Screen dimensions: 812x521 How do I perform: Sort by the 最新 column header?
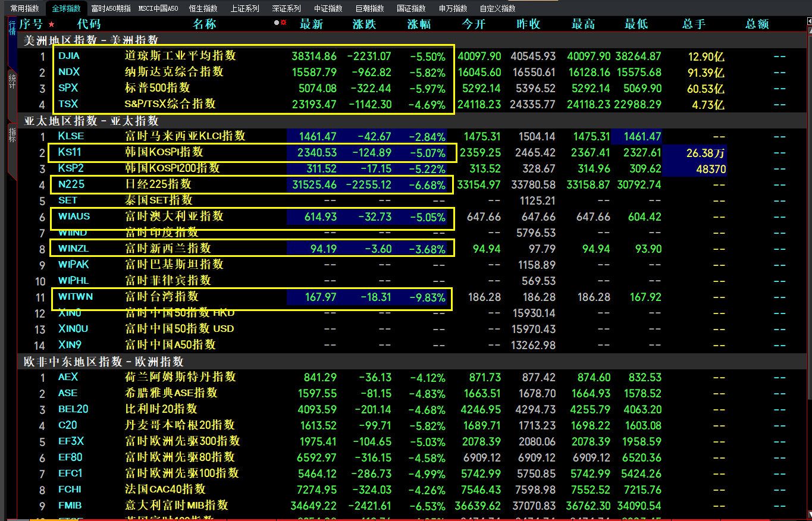coord(311,24)
